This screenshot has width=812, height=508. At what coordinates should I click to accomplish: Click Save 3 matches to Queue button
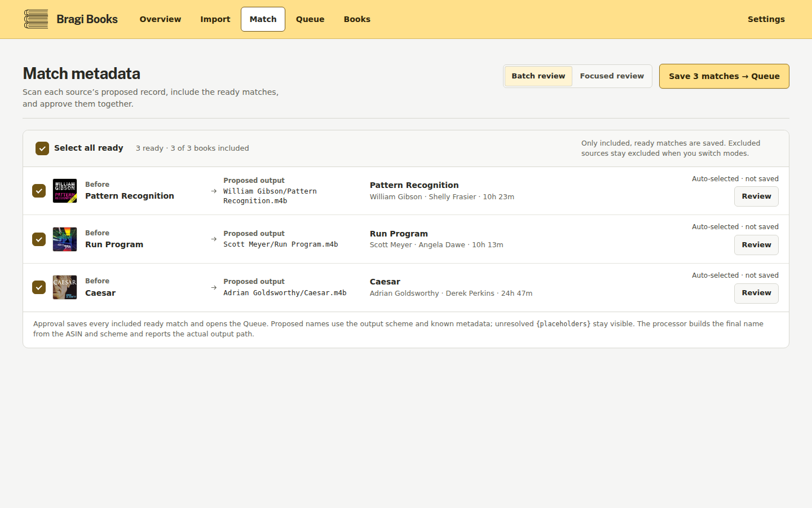tap(724, 76)
